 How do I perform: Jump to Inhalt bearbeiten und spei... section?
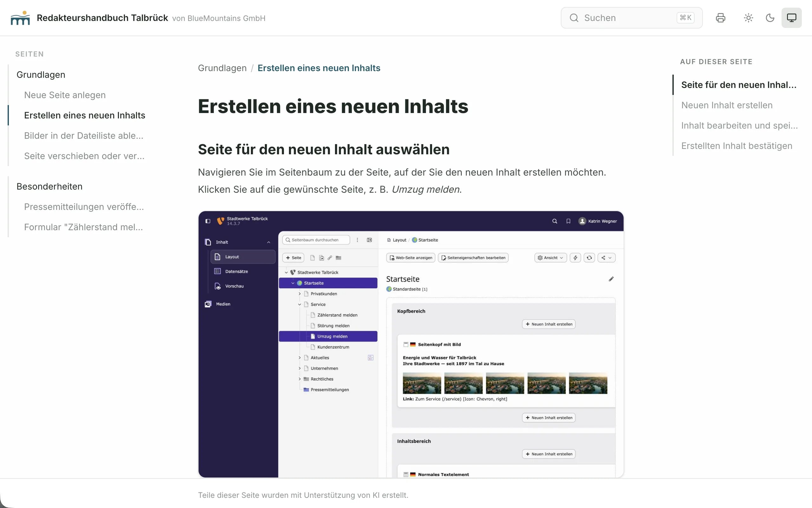[x=739, y=126]
